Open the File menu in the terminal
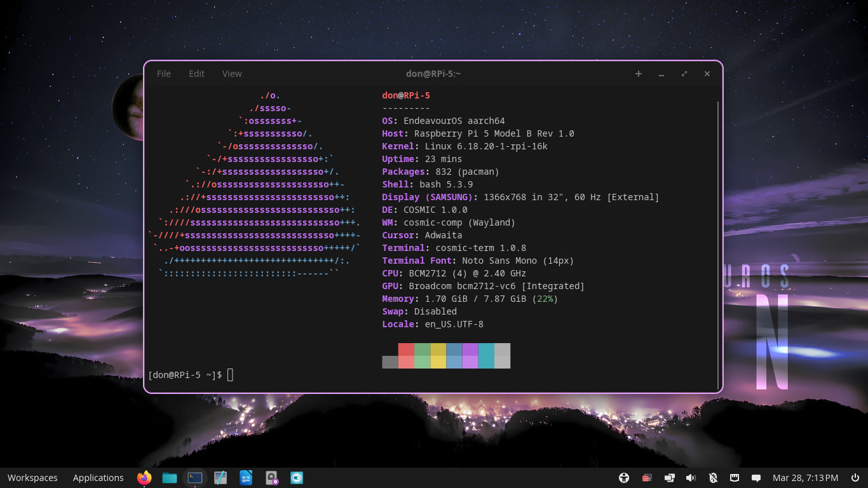This screenshot has height=488, width=868. tap(164, 74)
